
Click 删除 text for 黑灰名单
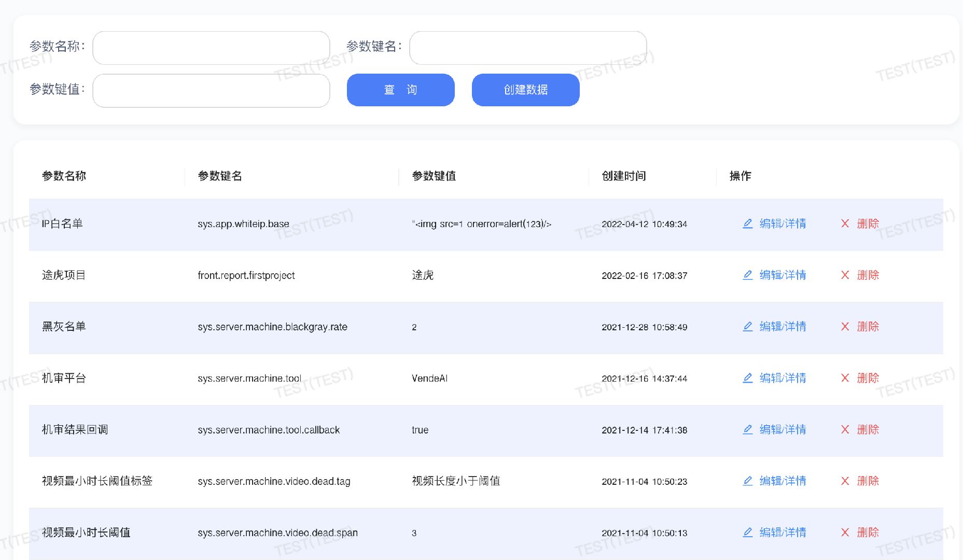(868, 327)
